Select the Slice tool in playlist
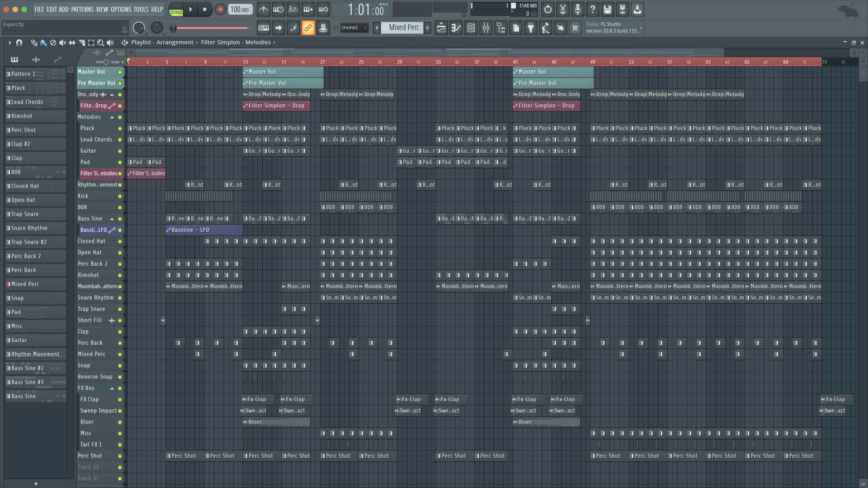Viewport: 868px width, 488px height. tap(81, 42)
